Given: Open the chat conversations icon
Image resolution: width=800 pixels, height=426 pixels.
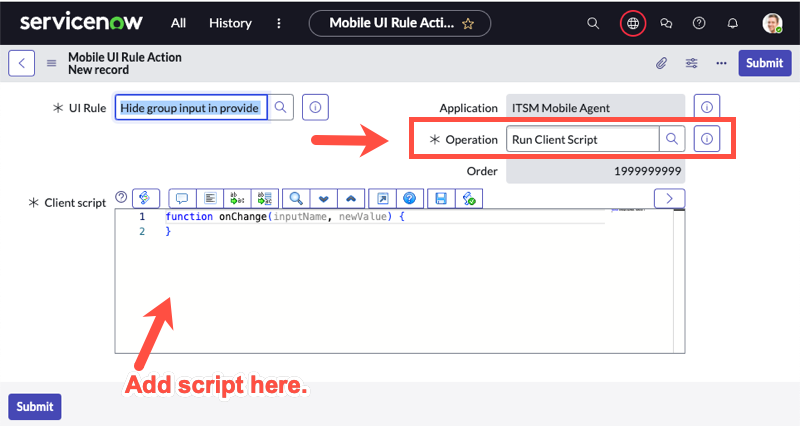Looking at the screenshot, I should [666, 23].
